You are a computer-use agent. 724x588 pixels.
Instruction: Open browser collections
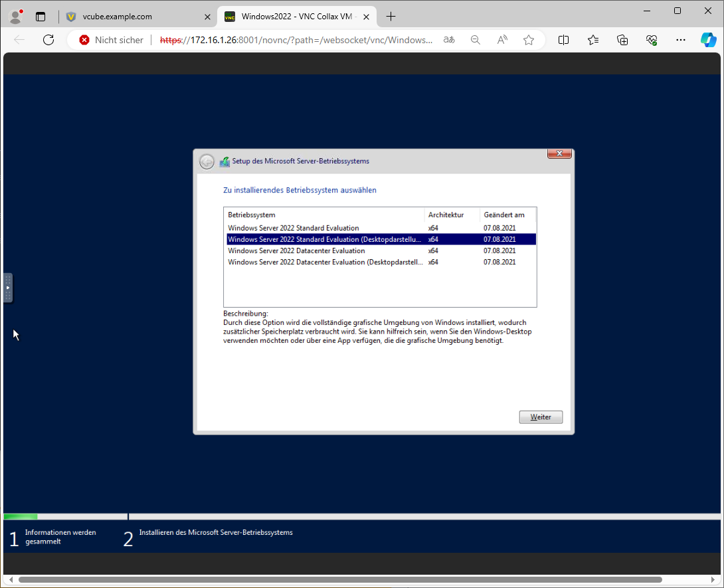pos(622,40)
